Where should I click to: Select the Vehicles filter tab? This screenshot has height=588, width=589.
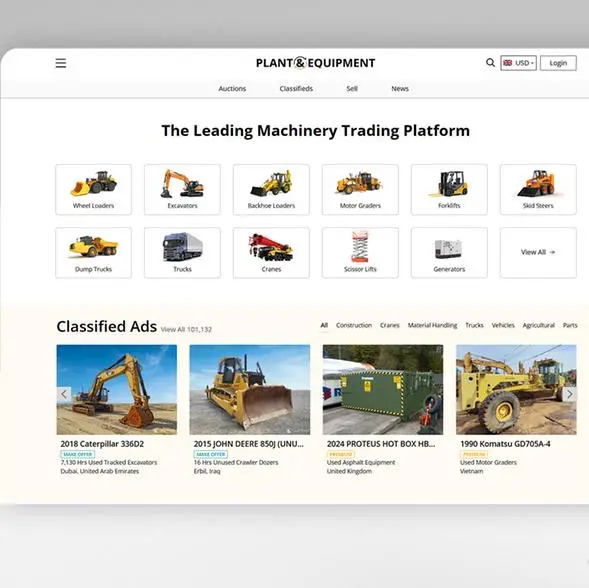(x=503, y=325)
